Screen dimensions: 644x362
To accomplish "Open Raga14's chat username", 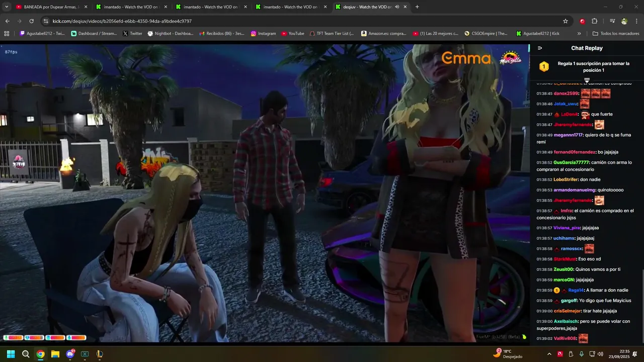I will point(576,291).
